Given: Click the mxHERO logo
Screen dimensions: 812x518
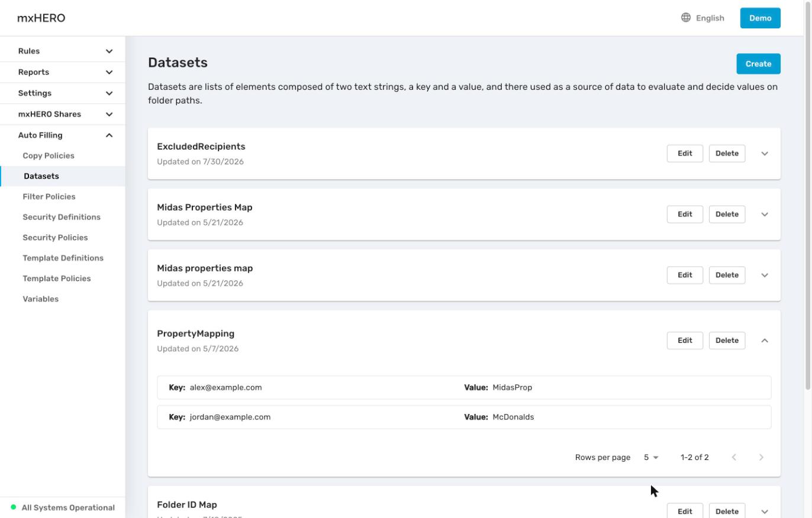Looking at the screenshot, I should click(41, 18).
